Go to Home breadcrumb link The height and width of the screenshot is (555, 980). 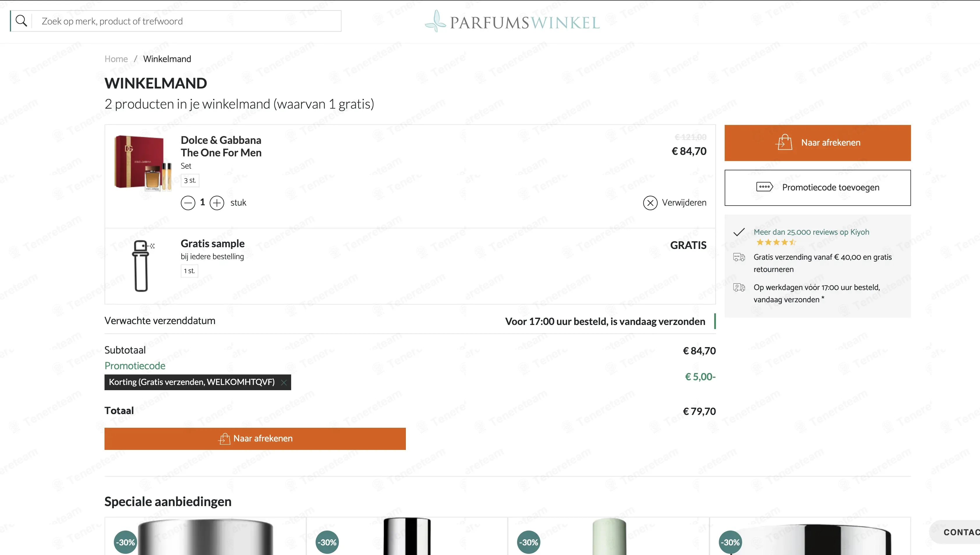116,59
